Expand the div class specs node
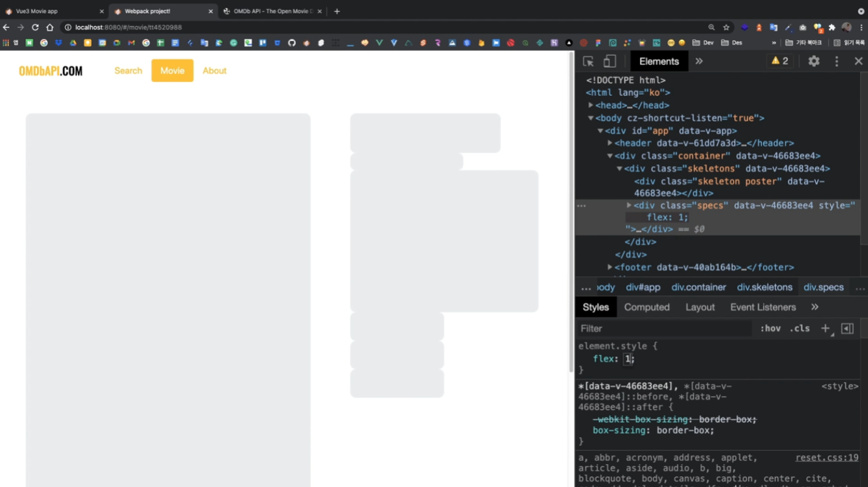868x487 pixels. coord(629,206)
